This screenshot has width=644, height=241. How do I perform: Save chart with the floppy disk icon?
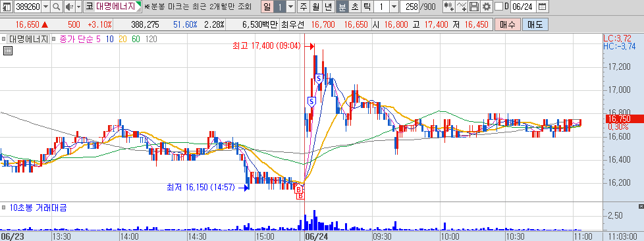[474, 6]
